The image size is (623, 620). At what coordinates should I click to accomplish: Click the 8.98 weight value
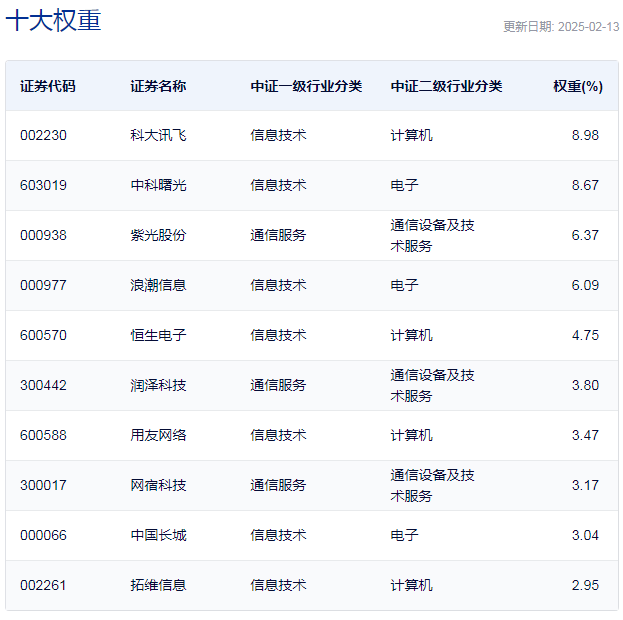[x=585, y=135]
